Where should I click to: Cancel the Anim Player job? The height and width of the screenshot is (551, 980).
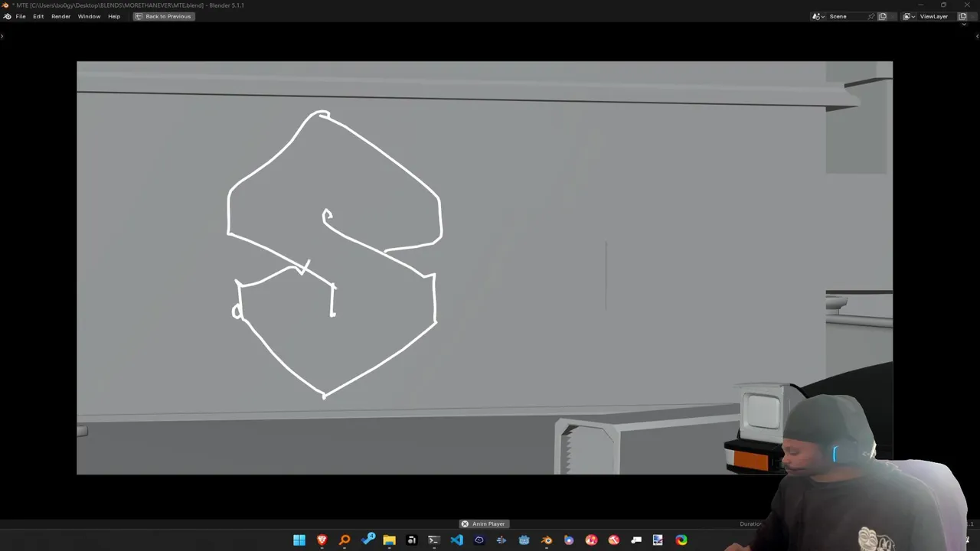pos(465,523)
